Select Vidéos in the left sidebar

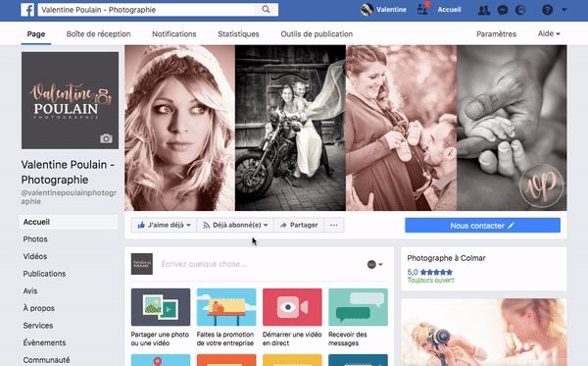pyautogui.click(x=35, y=256)
